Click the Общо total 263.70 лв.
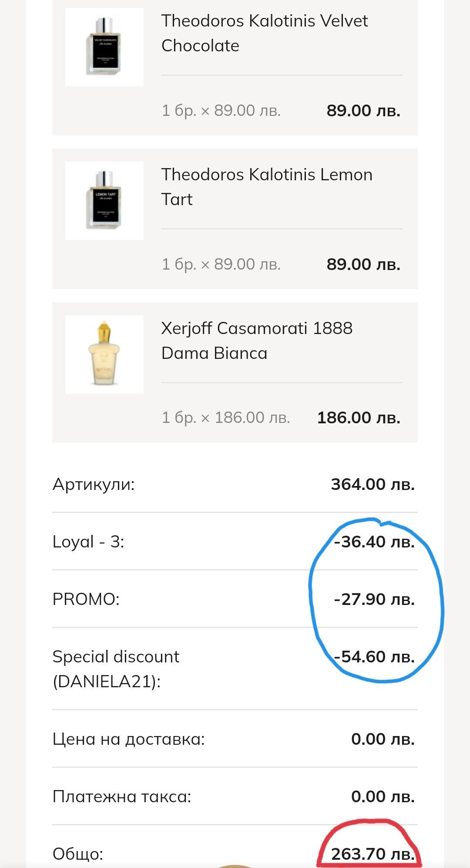Image resolution: width=470 pixels, height=868 pixels. point(373,854)
